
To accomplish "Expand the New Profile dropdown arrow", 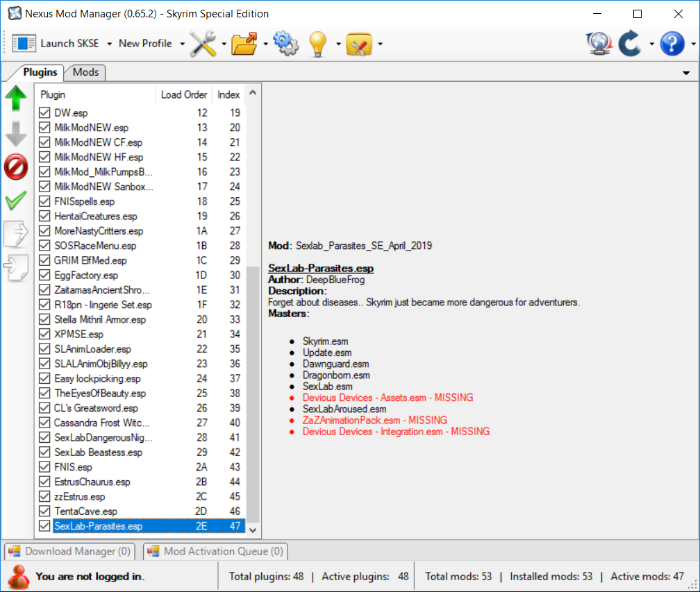I will coord(182,44).
